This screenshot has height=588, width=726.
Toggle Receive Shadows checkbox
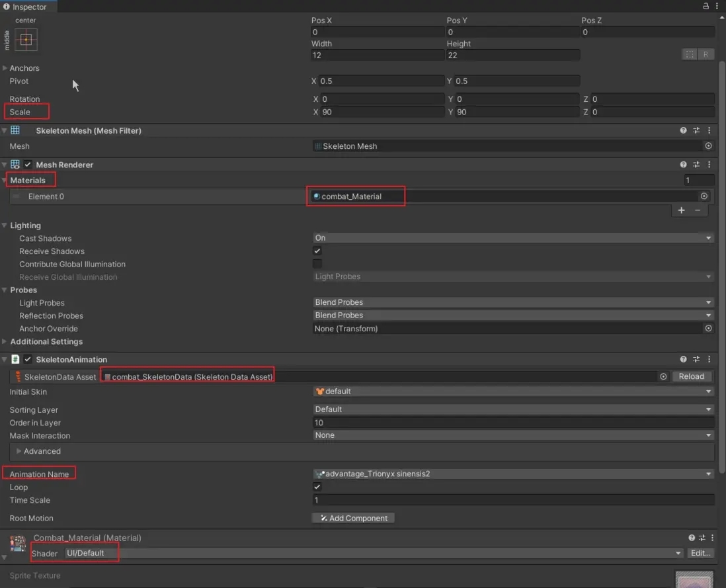(317, 251)
